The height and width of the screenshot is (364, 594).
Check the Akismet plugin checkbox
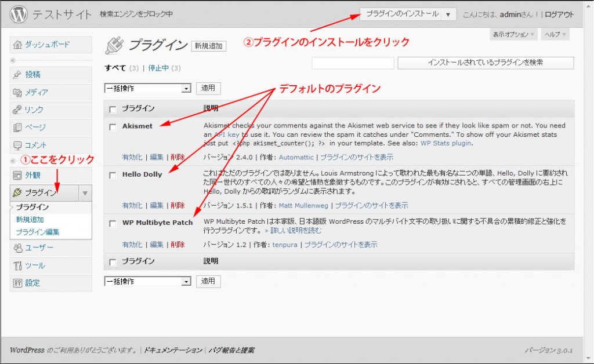113,127
